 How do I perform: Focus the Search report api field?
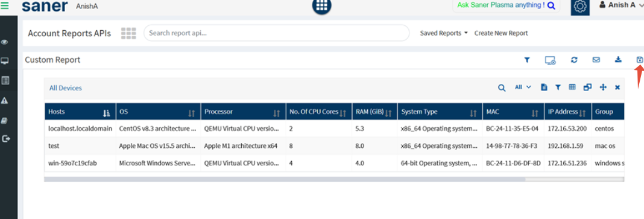276,33
